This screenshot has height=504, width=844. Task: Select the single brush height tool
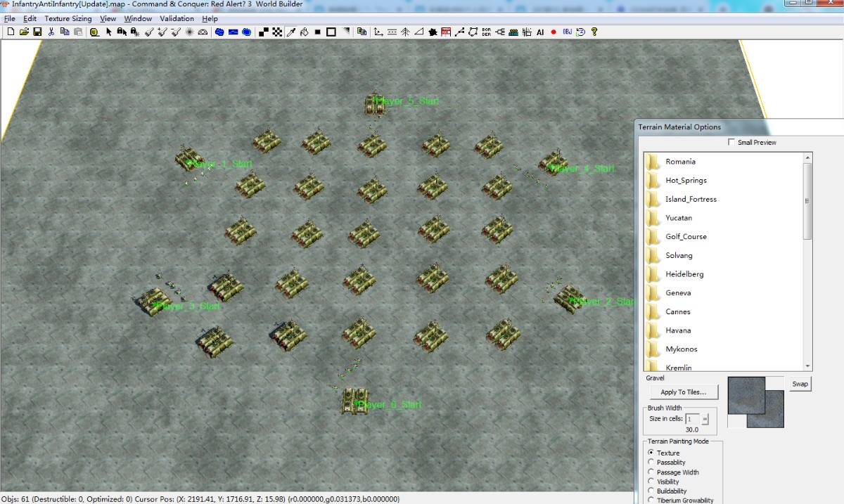click(x=149, y=32)
